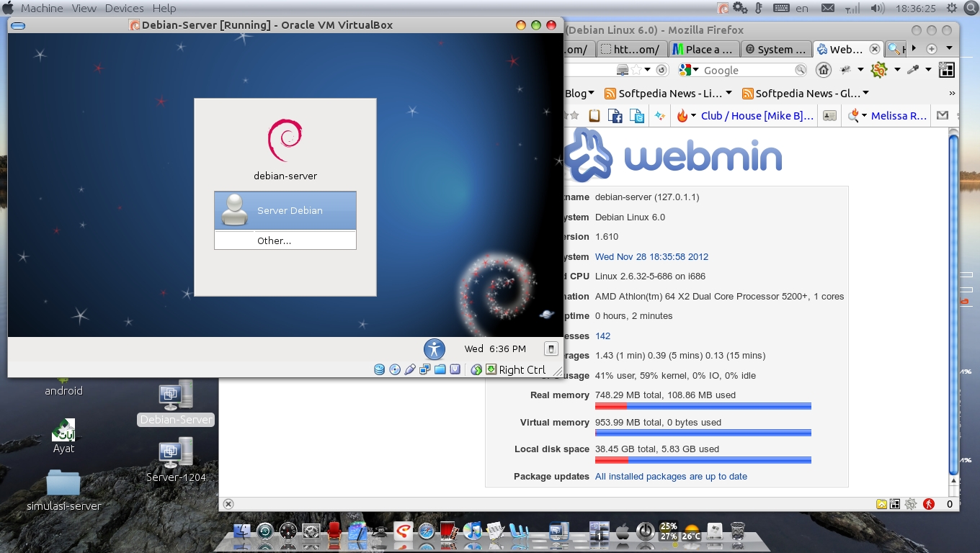Click the Webmin system time link
This screenshot has height=553, width=980.
click(x=651, y=256)
